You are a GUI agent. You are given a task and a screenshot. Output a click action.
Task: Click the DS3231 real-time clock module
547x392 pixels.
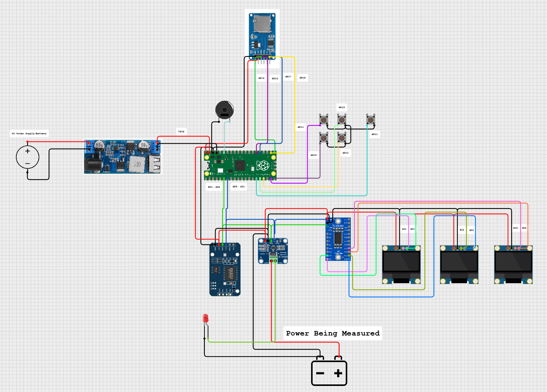click(225, 270)
